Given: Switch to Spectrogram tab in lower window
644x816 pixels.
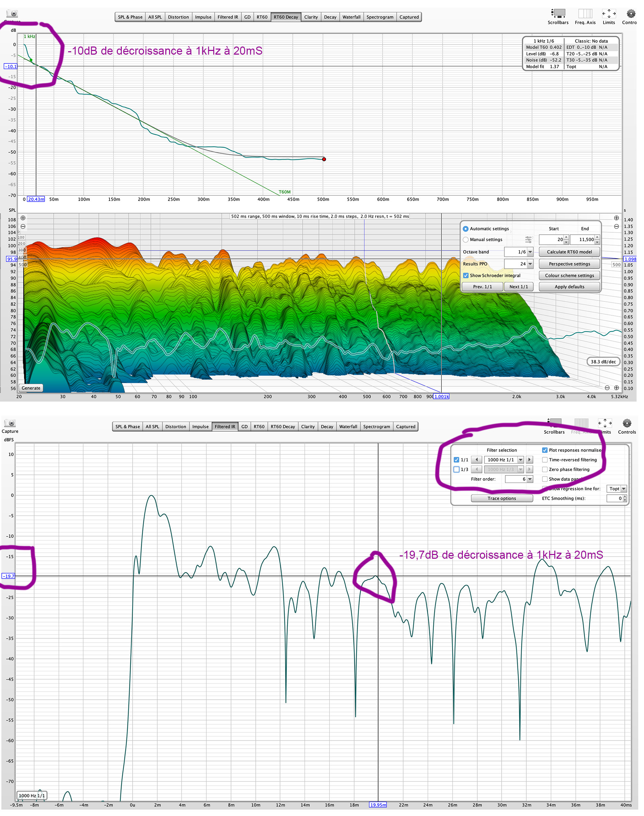Looking at the screenshot, I should (376, 427).
